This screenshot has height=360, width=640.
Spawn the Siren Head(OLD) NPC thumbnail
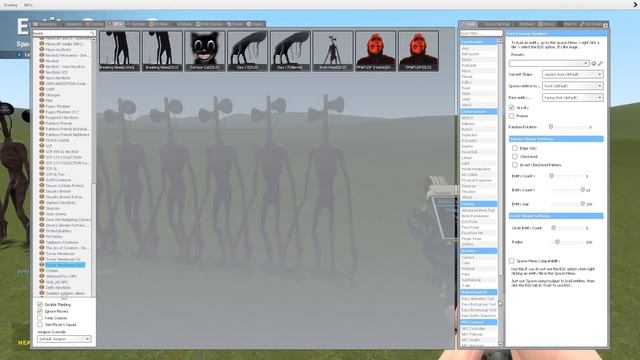tap(333, 51)
